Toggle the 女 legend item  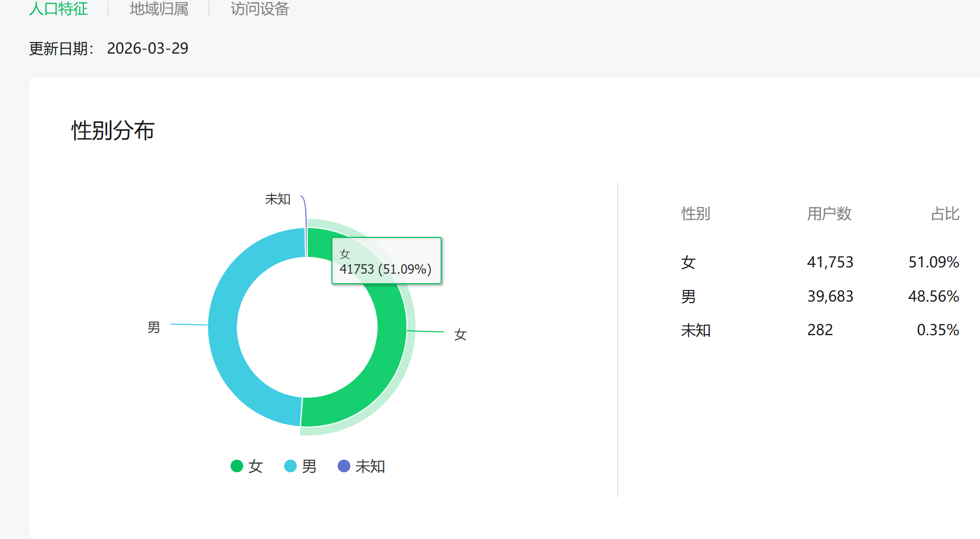pos(255,466)
